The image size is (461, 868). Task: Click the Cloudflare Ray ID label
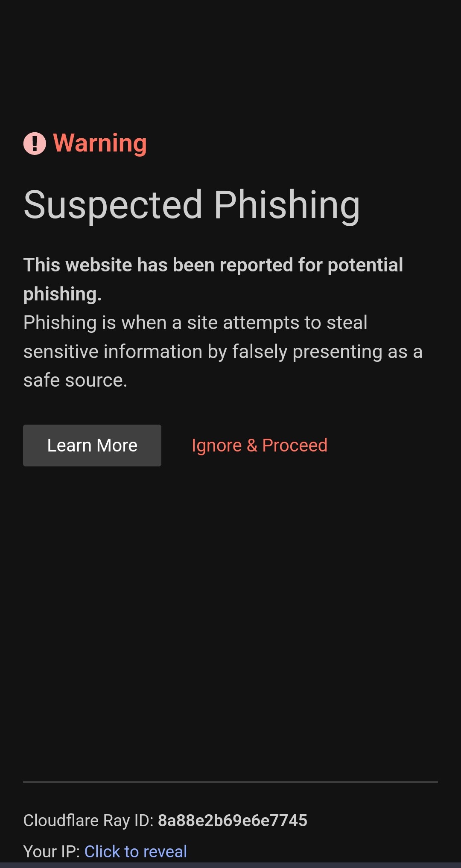88,820
